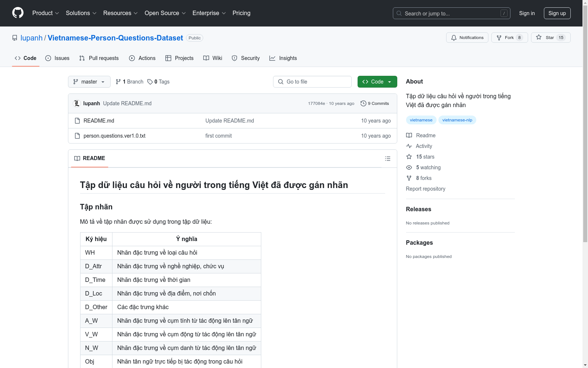
Task: View the 9 Commits history
Action: [375, 103]
